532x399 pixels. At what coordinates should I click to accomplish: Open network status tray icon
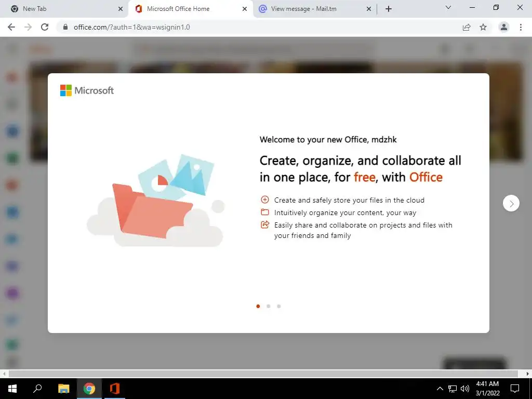tap(453, 389)
